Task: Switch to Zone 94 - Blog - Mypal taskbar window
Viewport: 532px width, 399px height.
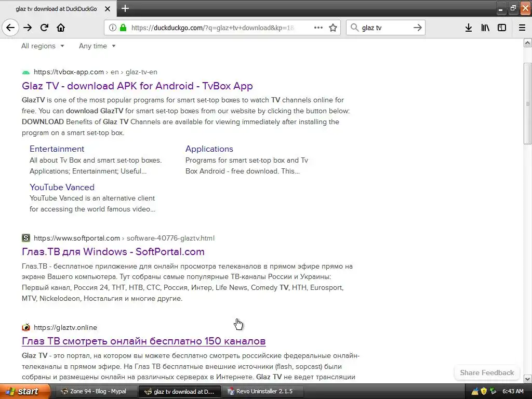Action: 96,391
